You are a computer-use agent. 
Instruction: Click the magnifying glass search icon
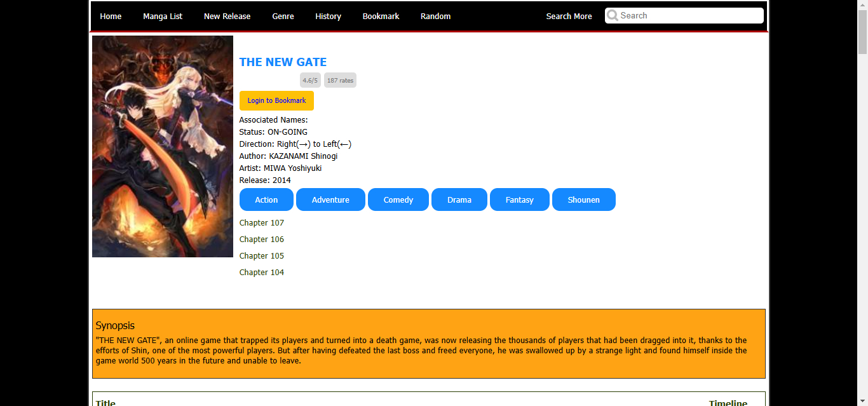[613, 16]
